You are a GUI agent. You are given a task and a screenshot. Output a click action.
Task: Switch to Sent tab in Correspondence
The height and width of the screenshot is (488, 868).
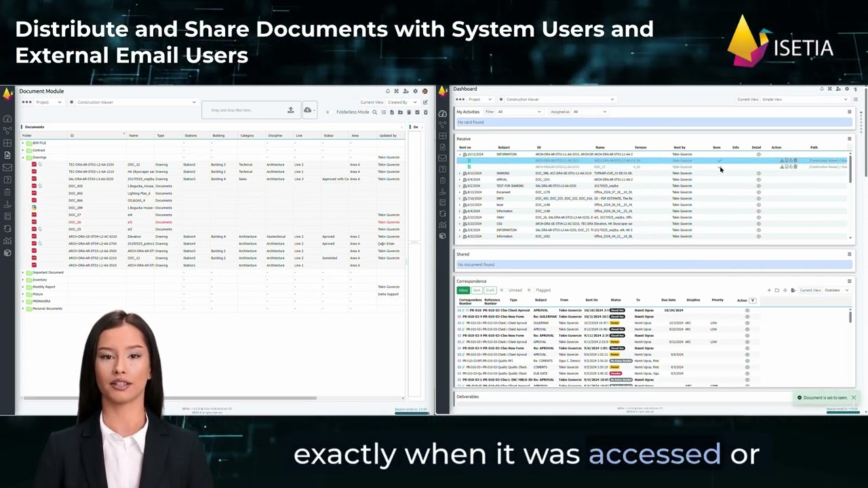pos(477,290)
